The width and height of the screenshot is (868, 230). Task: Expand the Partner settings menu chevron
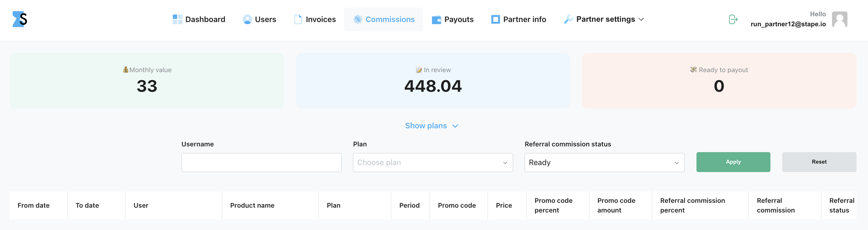(641, 20)
